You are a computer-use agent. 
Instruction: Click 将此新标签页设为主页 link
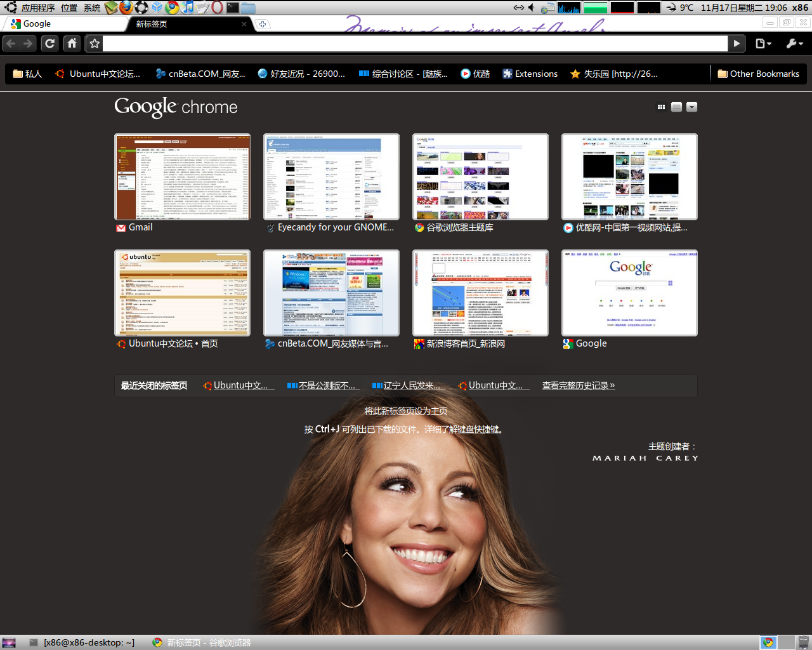(x=406, y=411)
